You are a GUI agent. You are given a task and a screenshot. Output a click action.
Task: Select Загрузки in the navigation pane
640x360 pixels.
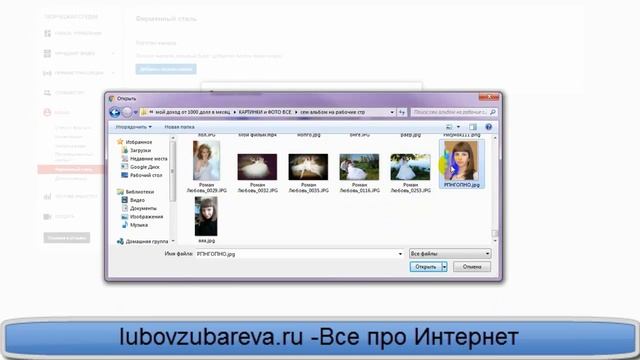(140, 150)
